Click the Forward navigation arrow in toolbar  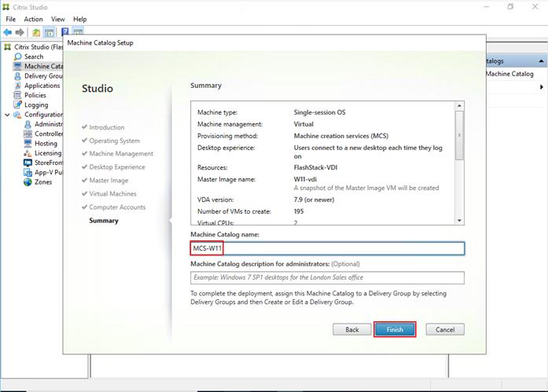[x=20, y=32]
